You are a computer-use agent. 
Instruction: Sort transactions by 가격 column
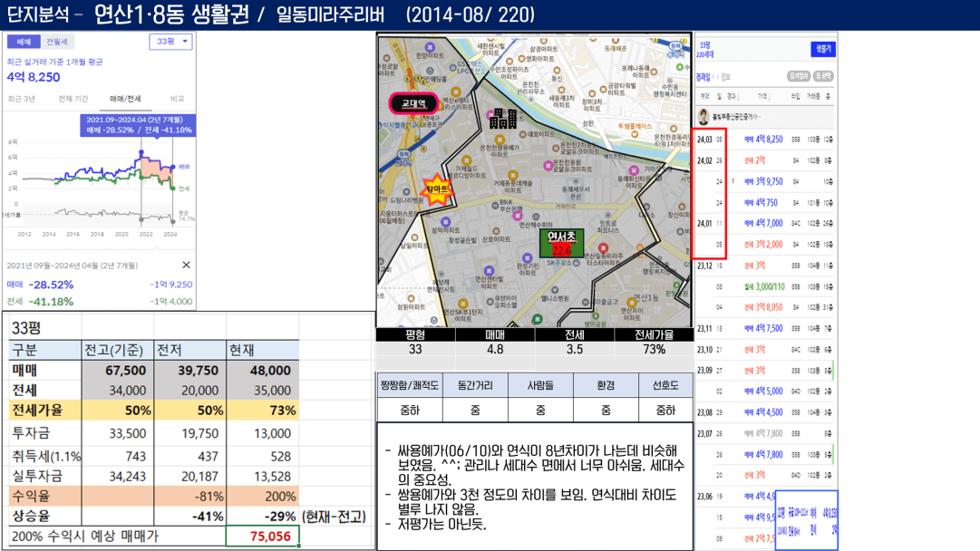pos(763,96)
